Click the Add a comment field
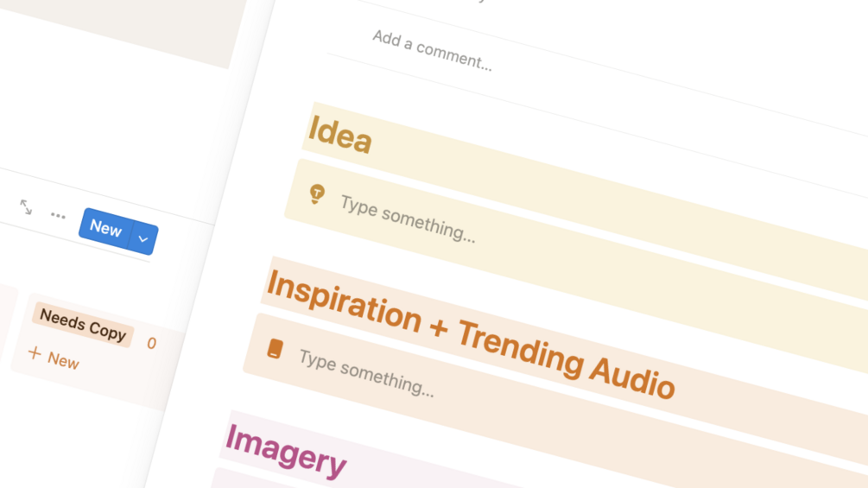 [x=432, y=50]
